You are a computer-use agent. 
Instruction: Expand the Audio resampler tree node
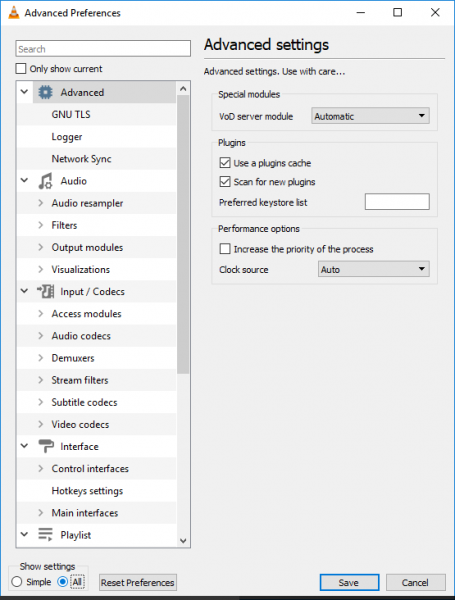(41, 203)
